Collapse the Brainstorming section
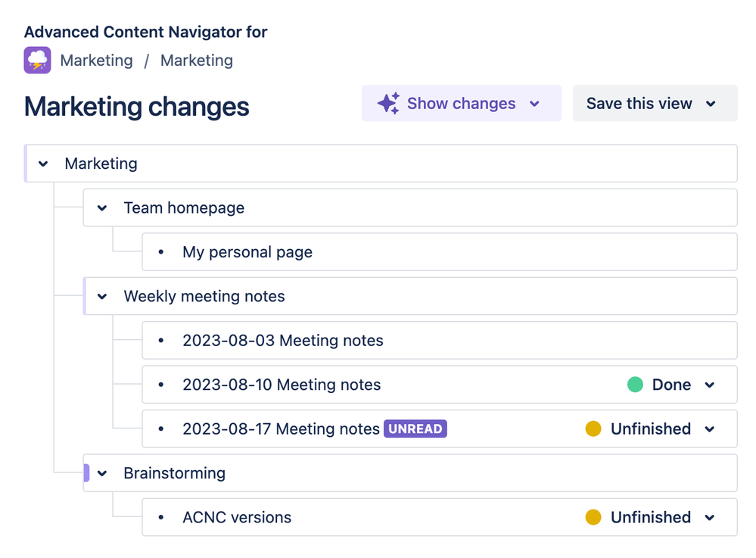 pyautogui.click(x=101, y=472)
